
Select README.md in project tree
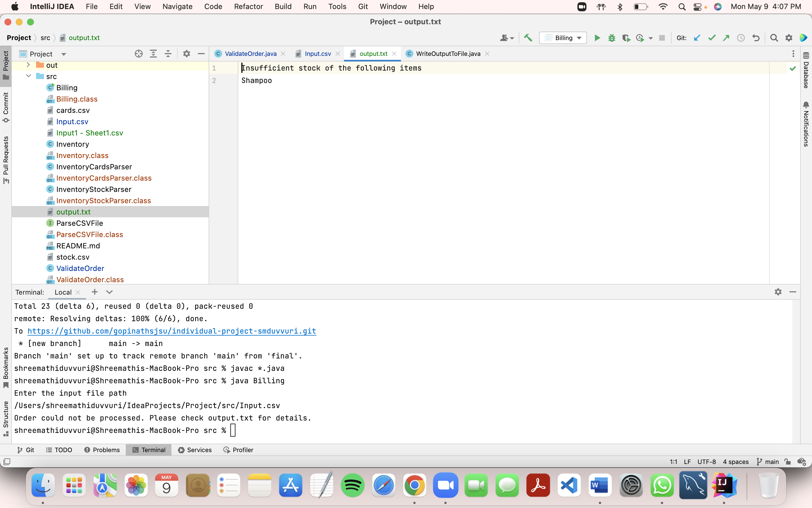click(78, 246)
